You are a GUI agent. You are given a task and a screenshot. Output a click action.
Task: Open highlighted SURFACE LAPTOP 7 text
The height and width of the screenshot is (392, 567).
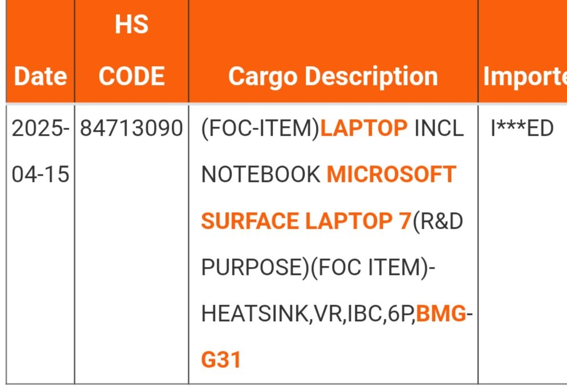pos(306,221)
